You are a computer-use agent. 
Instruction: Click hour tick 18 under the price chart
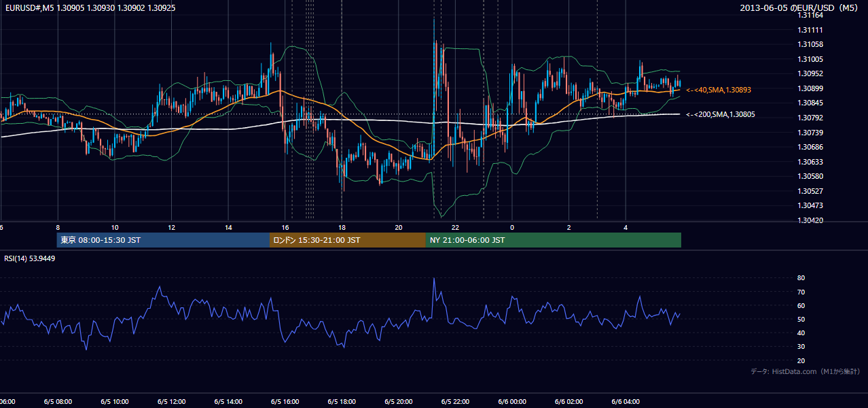(342, 227)
